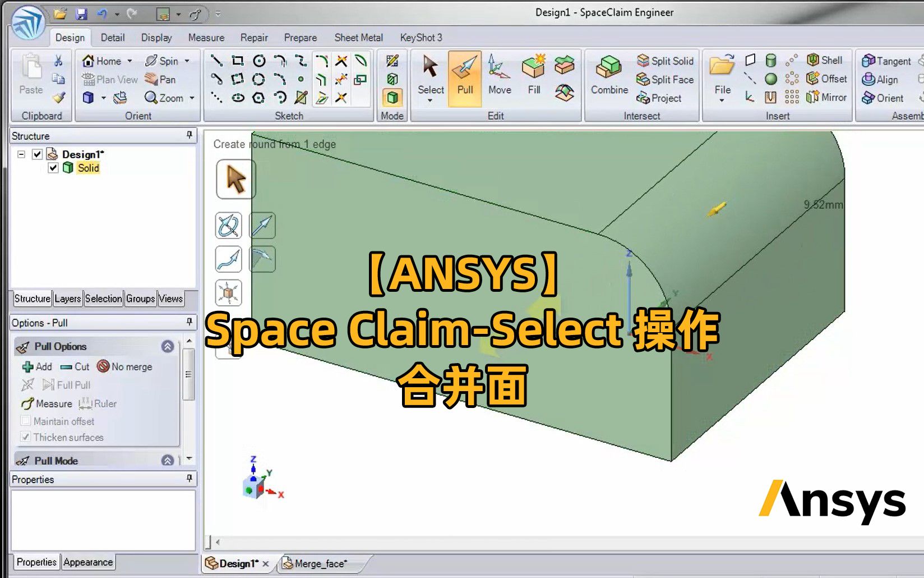Click the Mirror tool
Image resolution: width=924 pixels, height=578 pixels.
(826, 97)
